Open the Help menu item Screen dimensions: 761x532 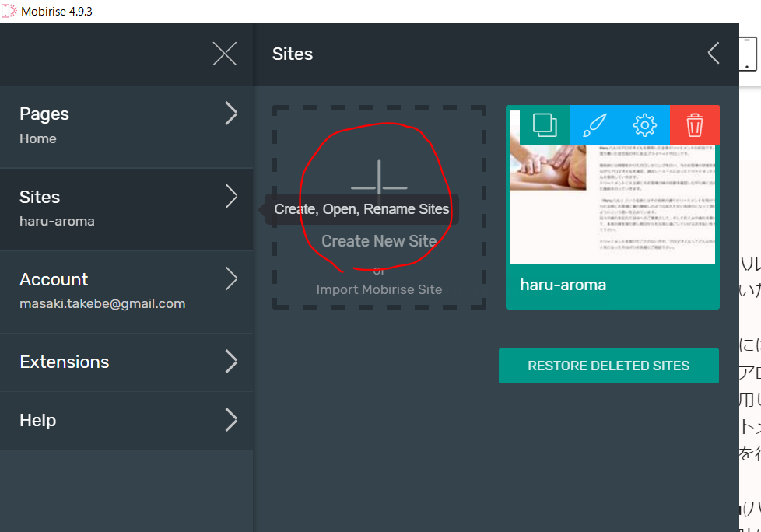pyautogui.click(x=127, y=421)
